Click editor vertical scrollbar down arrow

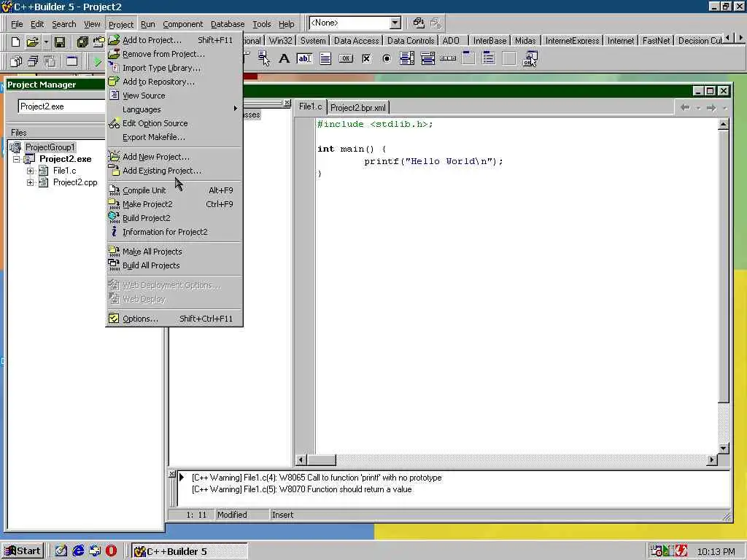pyautogui.click(x=723, y=448)
